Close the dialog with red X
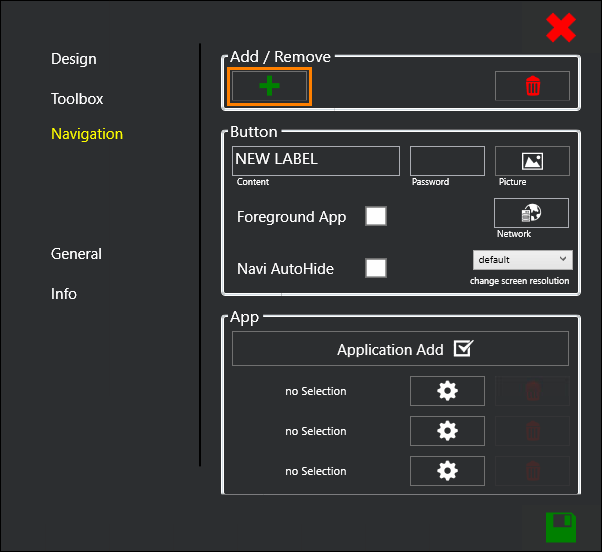Screen dimensions: 602x552 561,28
